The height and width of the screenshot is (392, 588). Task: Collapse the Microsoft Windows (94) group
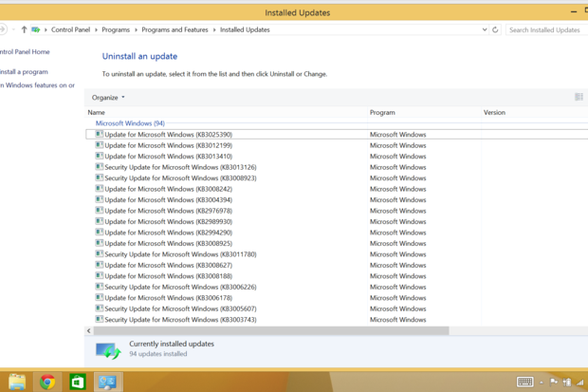130,123
